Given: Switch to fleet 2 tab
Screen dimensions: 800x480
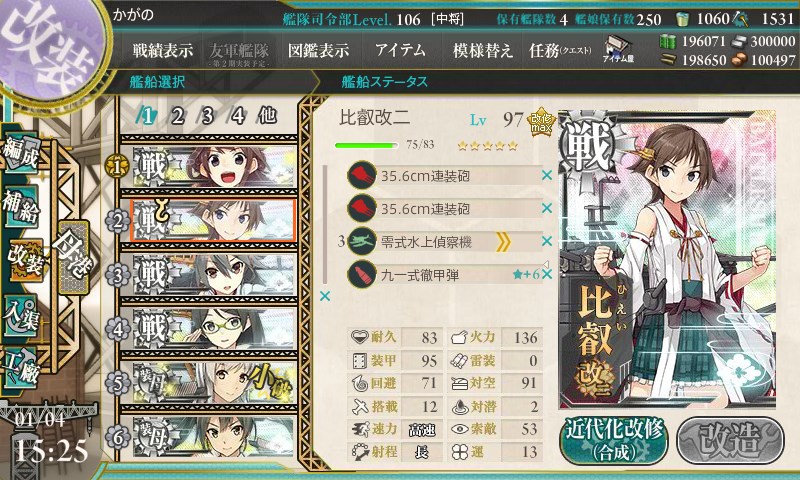Looking at the screenshot, I should coord(177,116).
